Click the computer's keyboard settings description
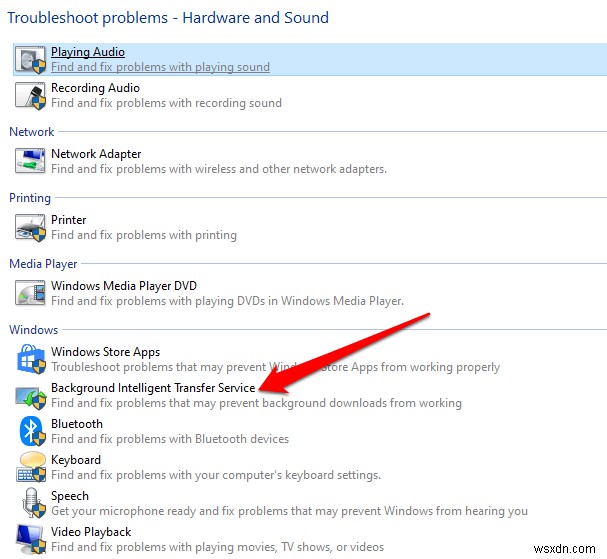The width and height of the screenshot is (607, 559). [x=216, y=475]
